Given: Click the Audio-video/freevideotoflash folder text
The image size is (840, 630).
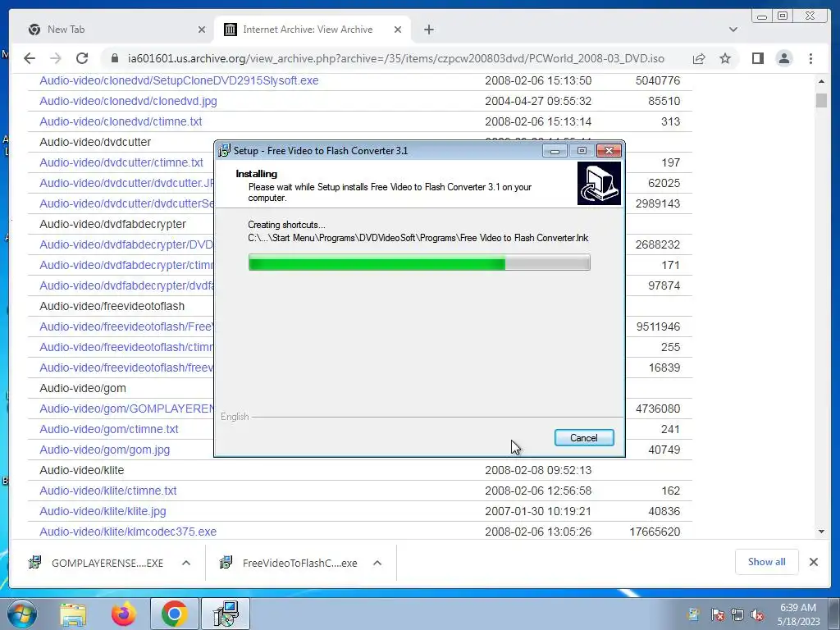Looking at the screenshot, I should (112, 306).
